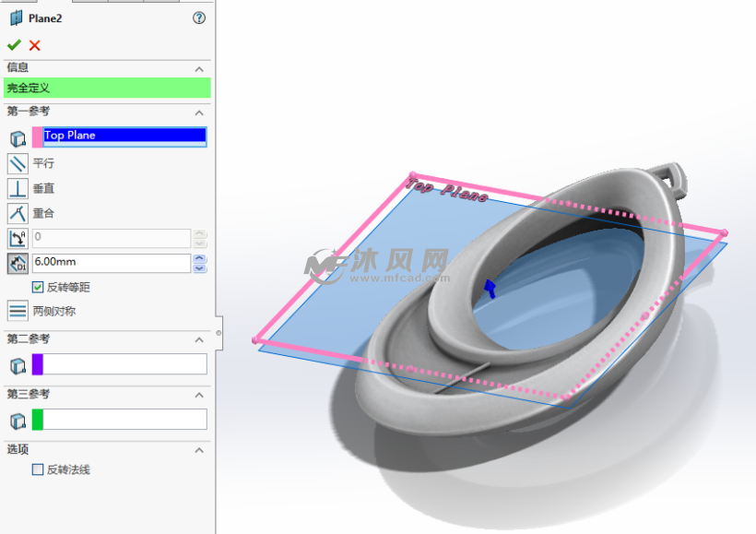Image resolution: width=756 pixels, height=534 pixels.
Task: Click the 平行 parallel label
Action: pyautogui.click(x=43, y=163)
